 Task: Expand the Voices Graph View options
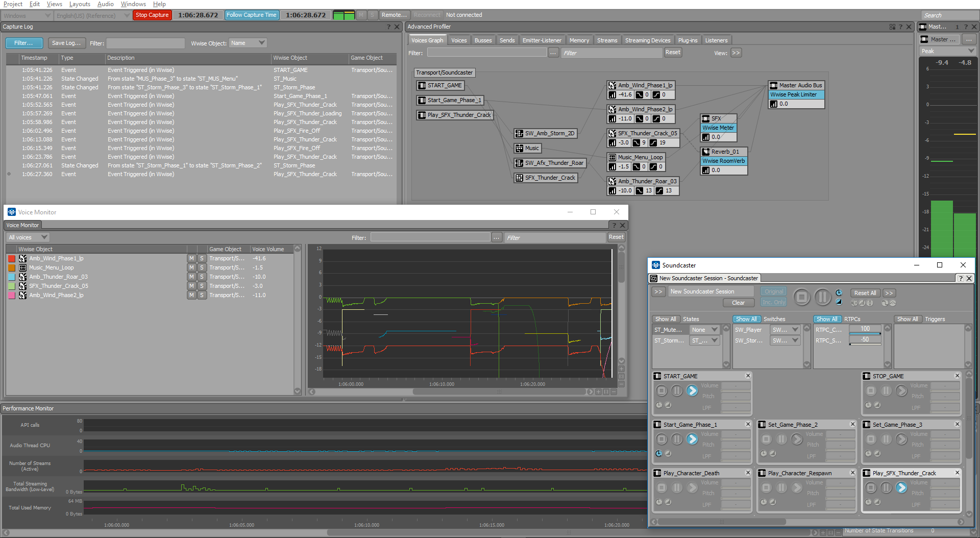[736, 53]
